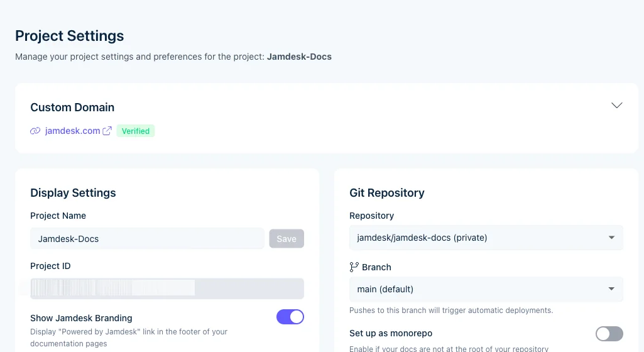
Task: Click the Custom Domain heading
Action: [x=72, y=107]
